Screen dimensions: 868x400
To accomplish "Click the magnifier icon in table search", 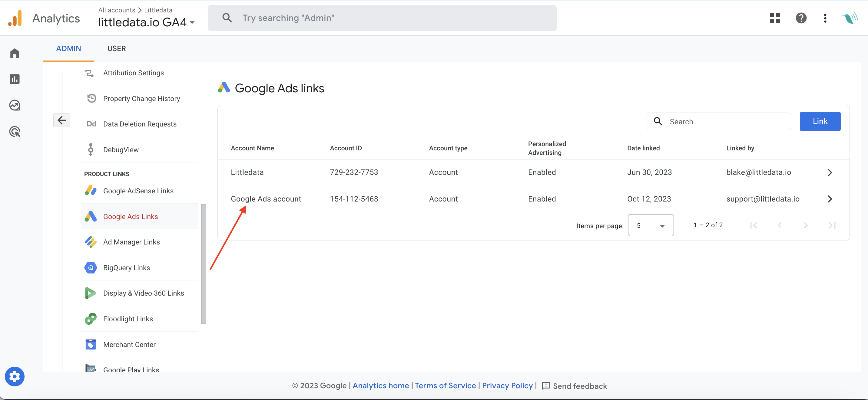I will [658, 121].
